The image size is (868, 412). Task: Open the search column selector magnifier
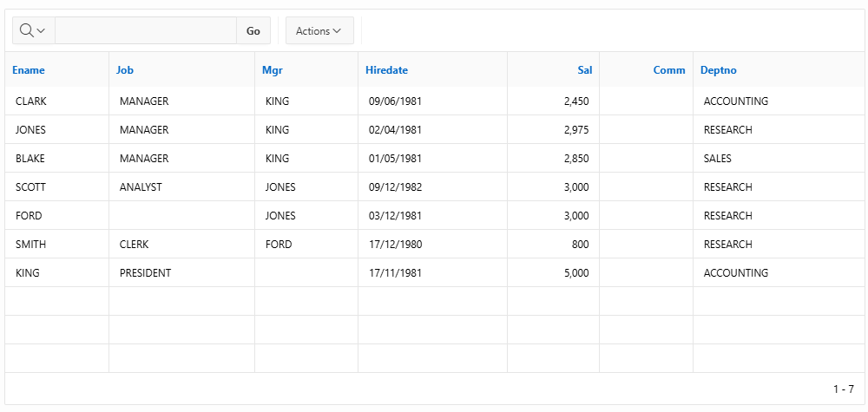(33, 31)
